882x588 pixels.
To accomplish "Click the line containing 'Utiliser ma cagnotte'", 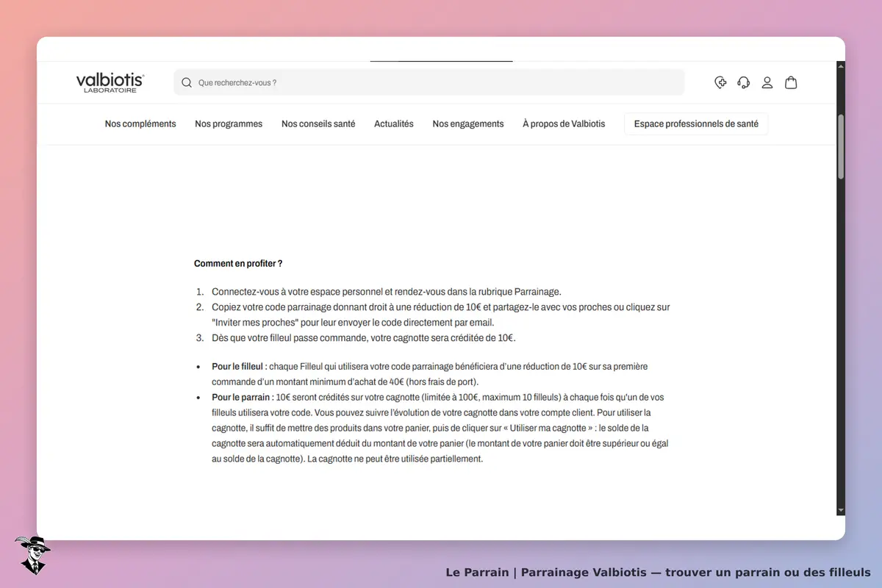I will pyautogui.click(x=430, y=428).
